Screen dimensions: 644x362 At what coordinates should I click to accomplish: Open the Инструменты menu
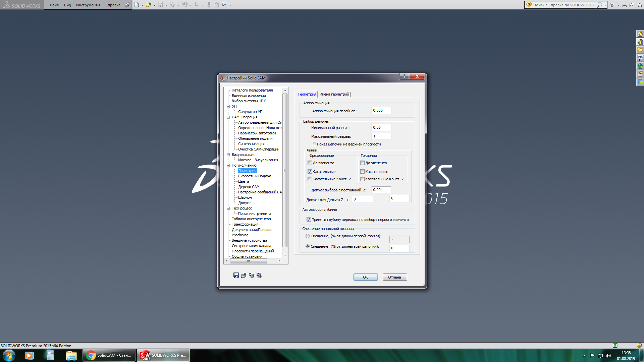[88, 5]
